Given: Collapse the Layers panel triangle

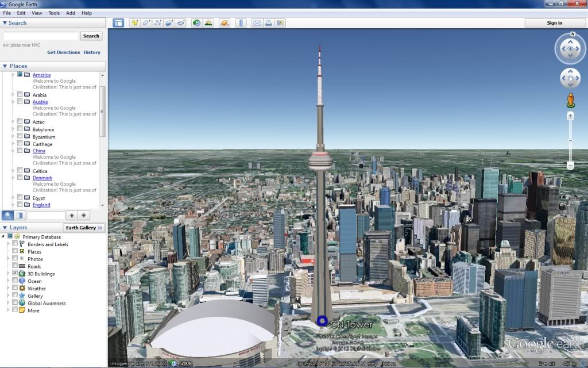Looking at the screenshot, I should 5,228.
